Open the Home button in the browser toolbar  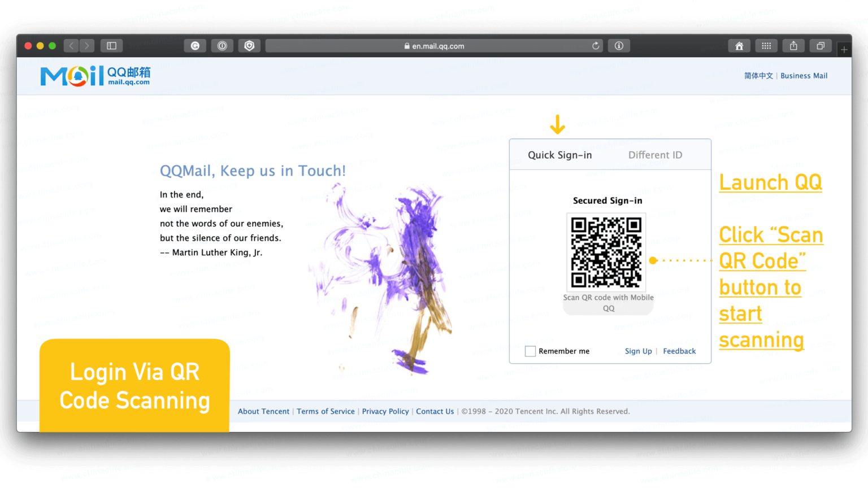click(x=739, y=46)
